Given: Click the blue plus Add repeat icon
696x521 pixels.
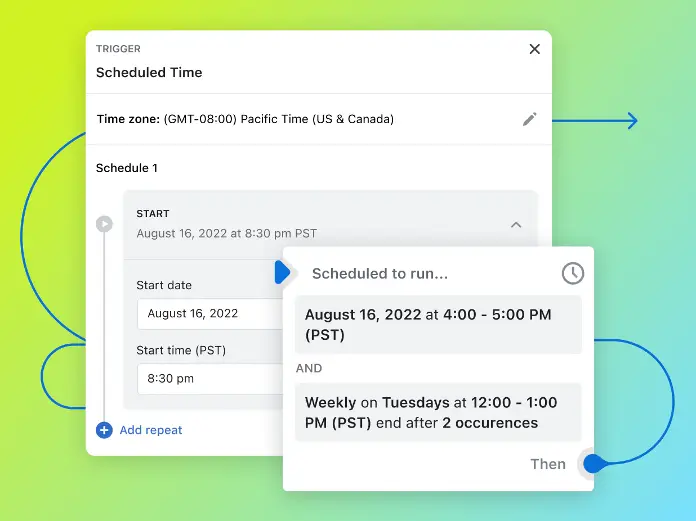Looking at the screenshot, I should (x=104, y=430).
